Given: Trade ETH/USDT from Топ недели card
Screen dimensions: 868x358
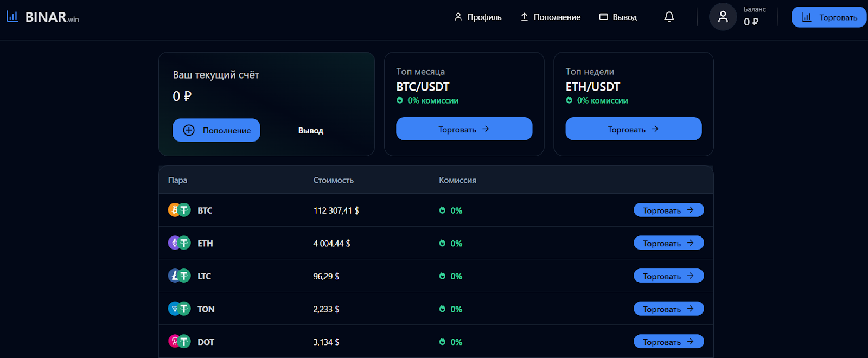Looking at the screenshot, I should coord(633,129).
